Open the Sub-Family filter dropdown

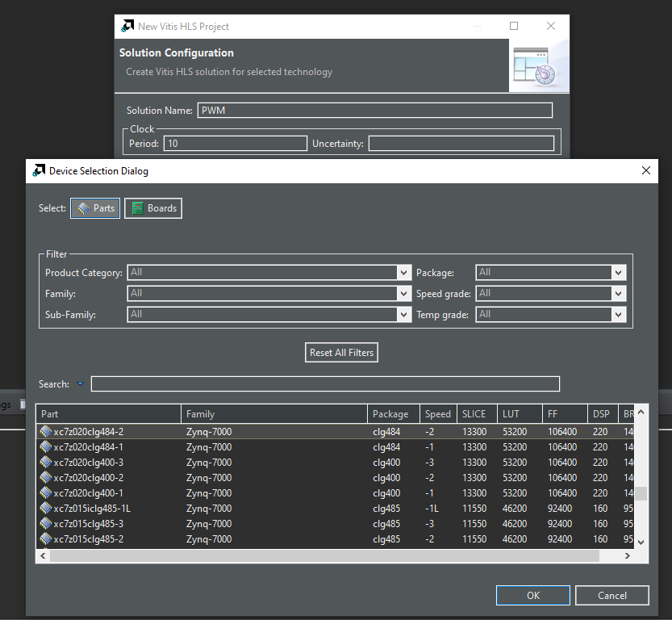(269, 314)
